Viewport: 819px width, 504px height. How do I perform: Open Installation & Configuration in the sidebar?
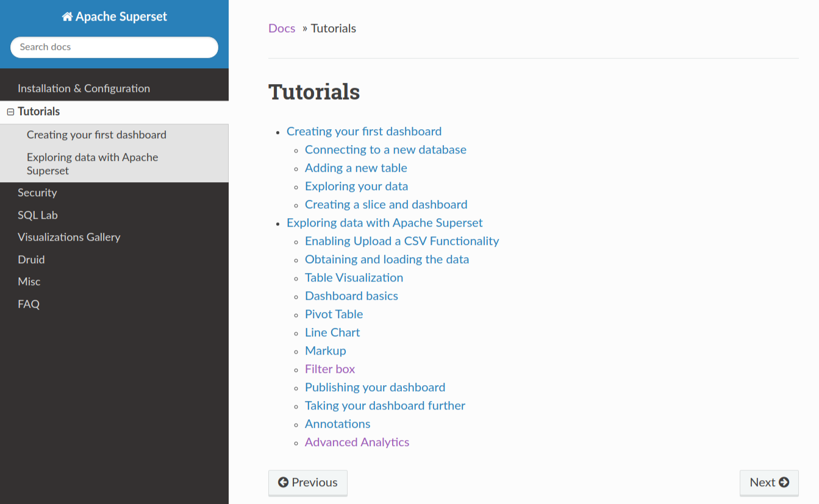pyautogui.click(x=114, y=88)
